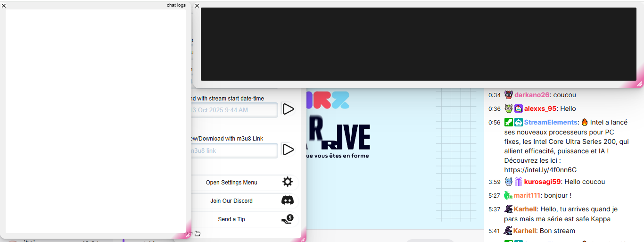Image resolution: width=644 pixels, height=242 pixels.
Task: Click the gift badge next to kurosagi59
Action: (x=519, y=182)
